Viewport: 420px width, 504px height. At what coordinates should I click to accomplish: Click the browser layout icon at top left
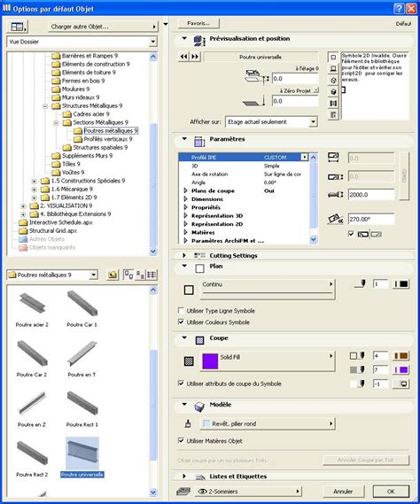pos(17,27)
